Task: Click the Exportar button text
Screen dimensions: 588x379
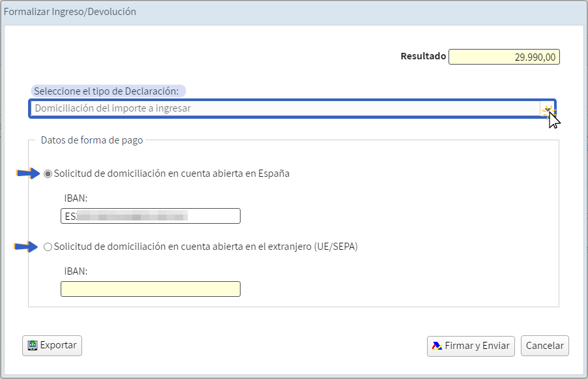Action: point(58,346)
